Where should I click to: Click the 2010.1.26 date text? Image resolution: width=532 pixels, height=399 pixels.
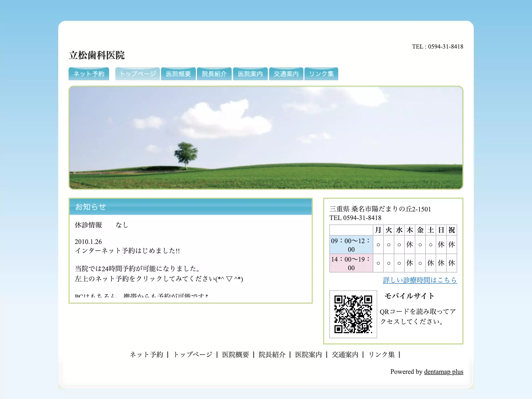88,242
